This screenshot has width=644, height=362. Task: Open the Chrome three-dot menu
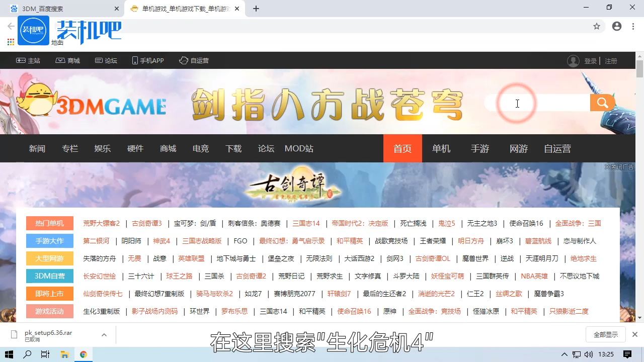(633, 26)
